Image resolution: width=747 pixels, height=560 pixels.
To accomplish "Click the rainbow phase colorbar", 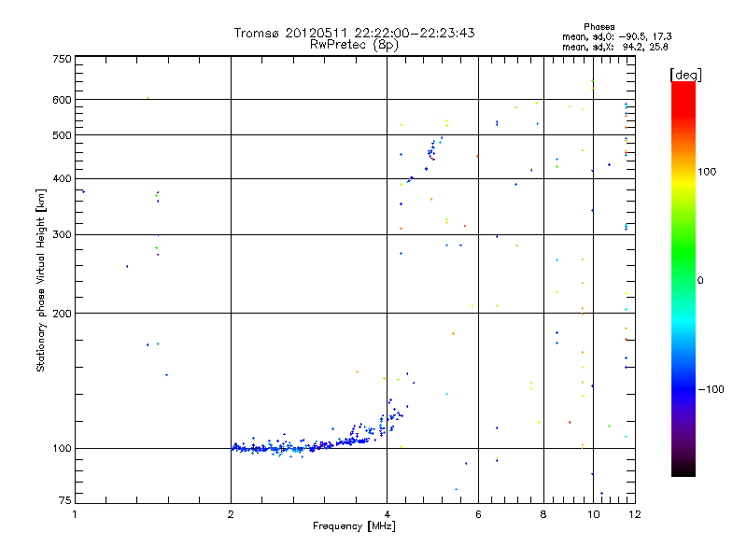I will (684, 279).
